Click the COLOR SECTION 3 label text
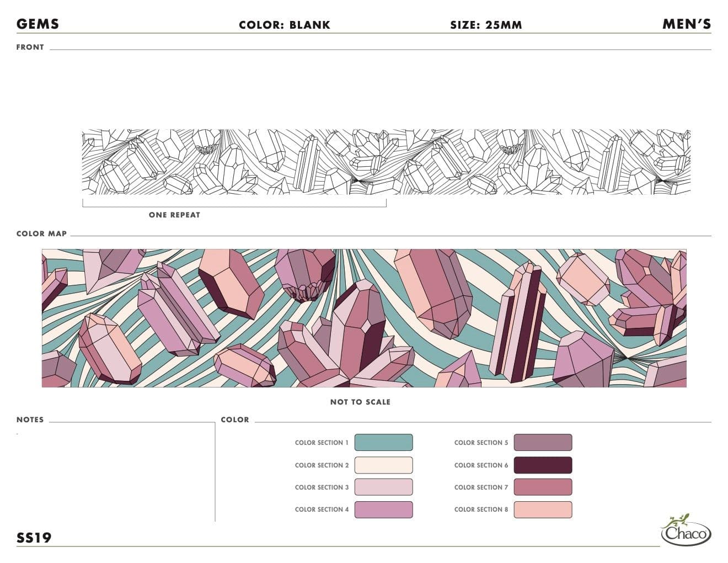The width and height of the screenshot is (728, 563). pos(322,487)
